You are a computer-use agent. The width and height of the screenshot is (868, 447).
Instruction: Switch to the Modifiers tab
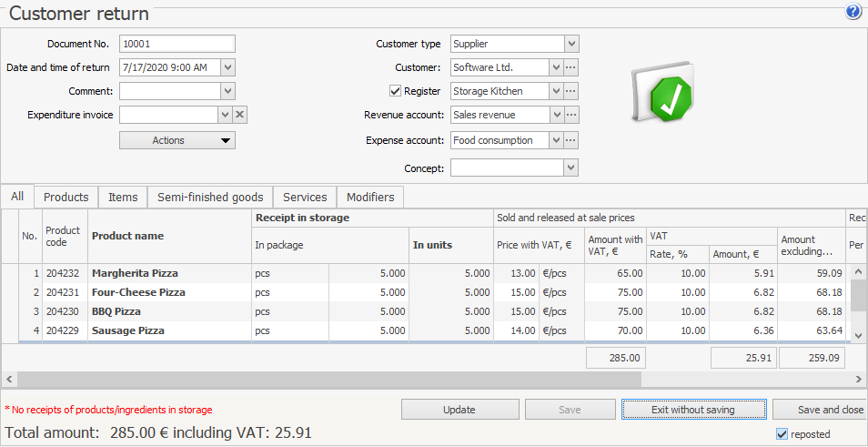370,198
